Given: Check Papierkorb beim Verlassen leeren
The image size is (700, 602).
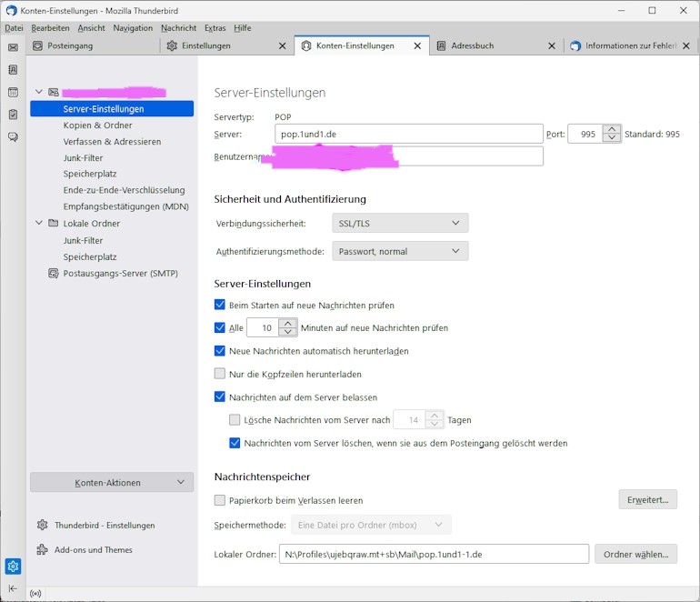Looking at the screenshot, I should 220,500.
